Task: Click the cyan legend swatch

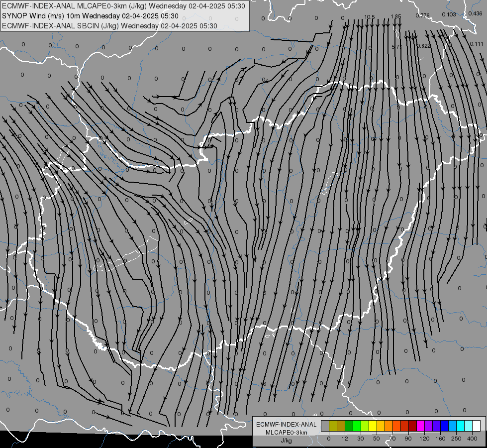Action: click(460, 426)
